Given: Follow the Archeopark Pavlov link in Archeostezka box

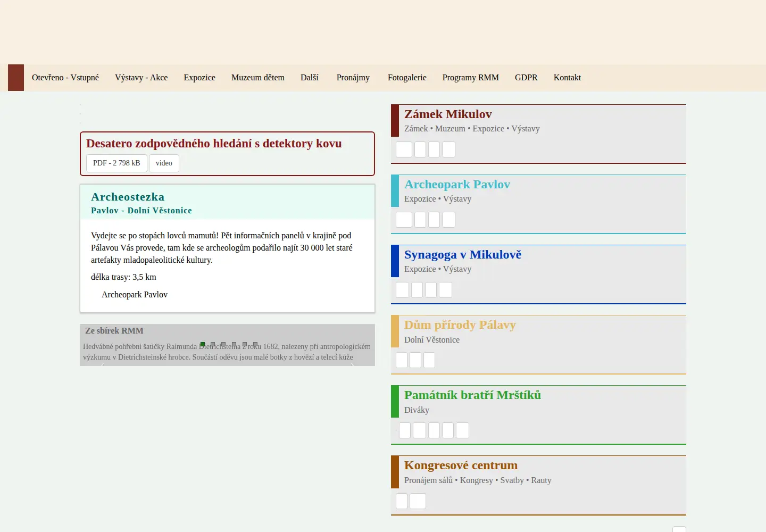Looking at the screenshot, I should [135, 295].
